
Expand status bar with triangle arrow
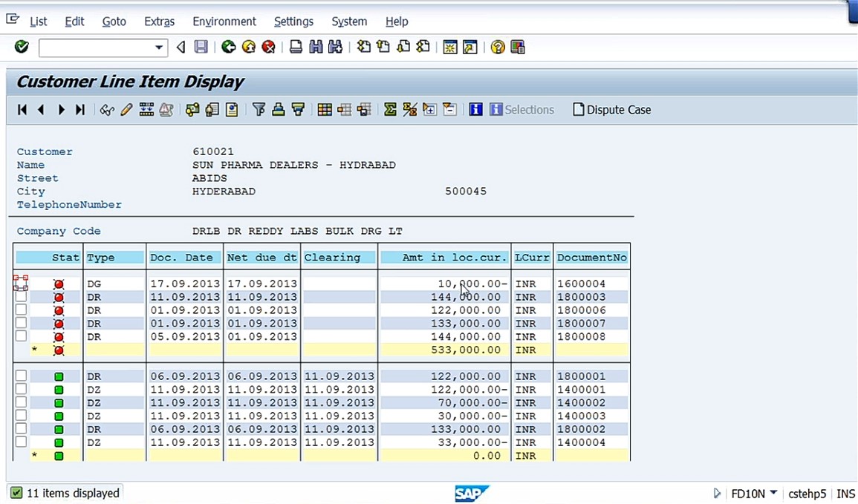(x=717, y=494)
